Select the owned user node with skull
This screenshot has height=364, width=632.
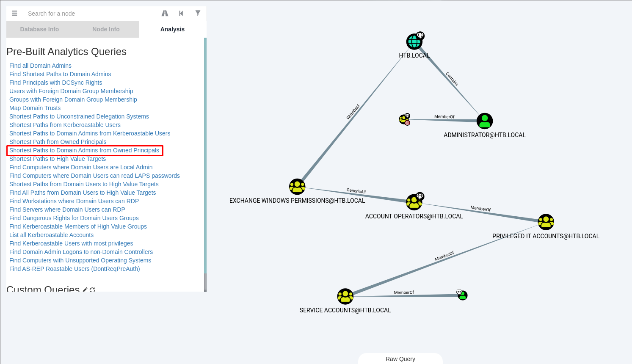(x=462, y=295)
